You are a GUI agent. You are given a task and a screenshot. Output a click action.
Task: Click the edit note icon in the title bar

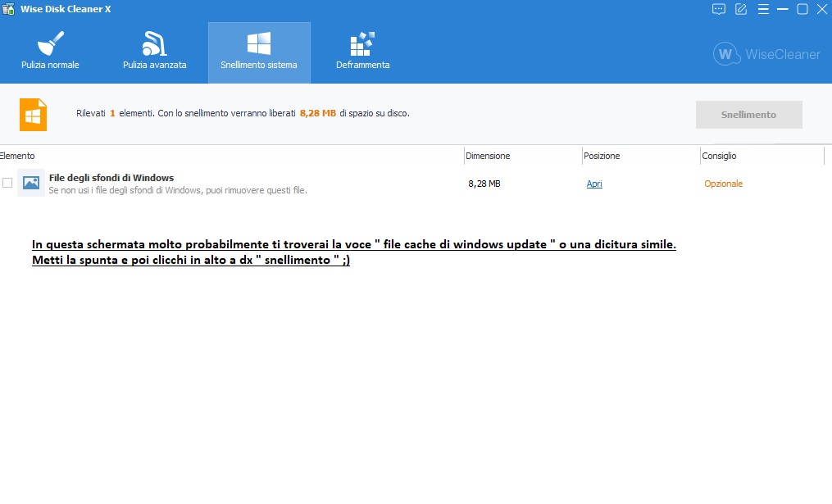tap(741, 9)
